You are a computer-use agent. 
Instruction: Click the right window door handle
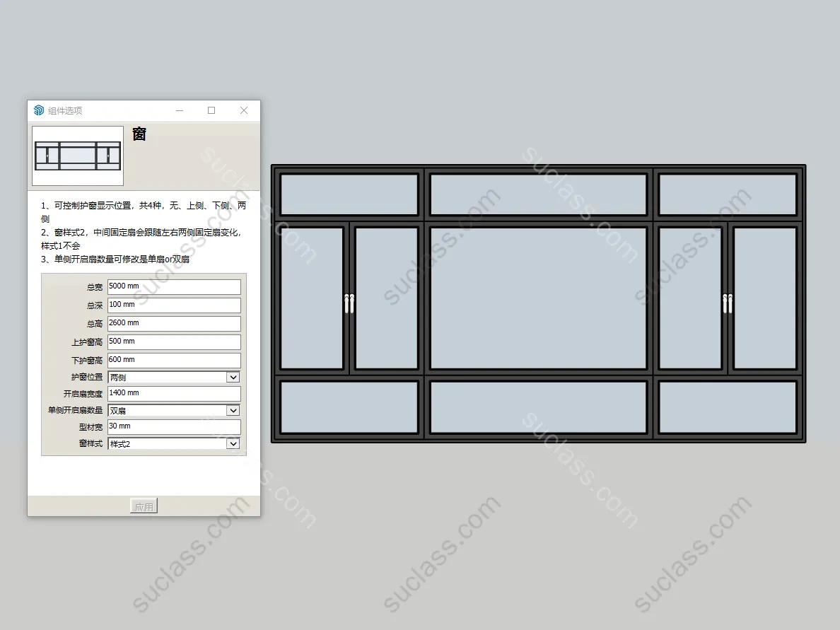tap(727, 303)
